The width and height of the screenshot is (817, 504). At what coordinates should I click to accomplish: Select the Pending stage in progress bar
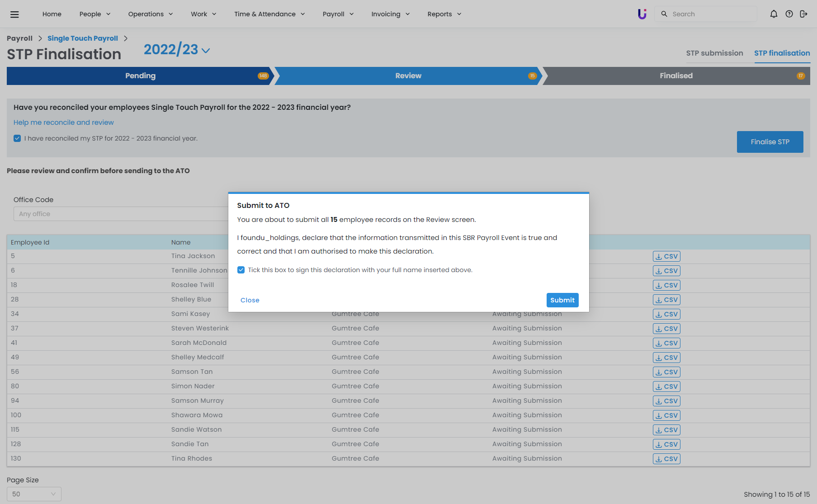140,76
